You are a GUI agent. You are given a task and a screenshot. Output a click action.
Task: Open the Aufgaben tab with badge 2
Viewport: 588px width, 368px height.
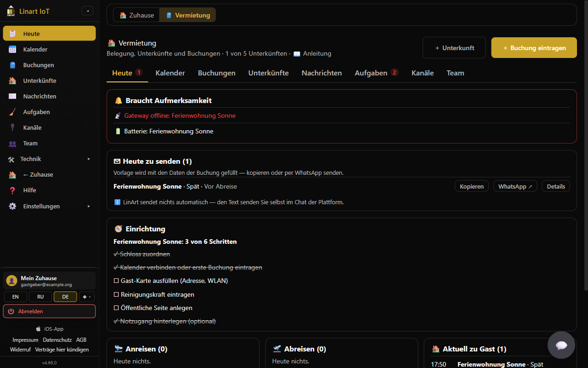tap(376, 73)
